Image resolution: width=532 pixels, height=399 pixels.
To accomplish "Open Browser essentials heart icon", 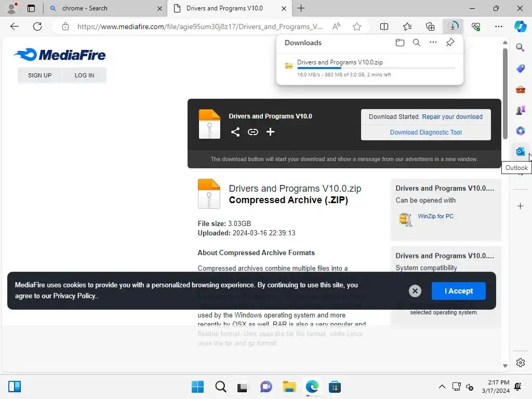I will click(x=476, y=26).
